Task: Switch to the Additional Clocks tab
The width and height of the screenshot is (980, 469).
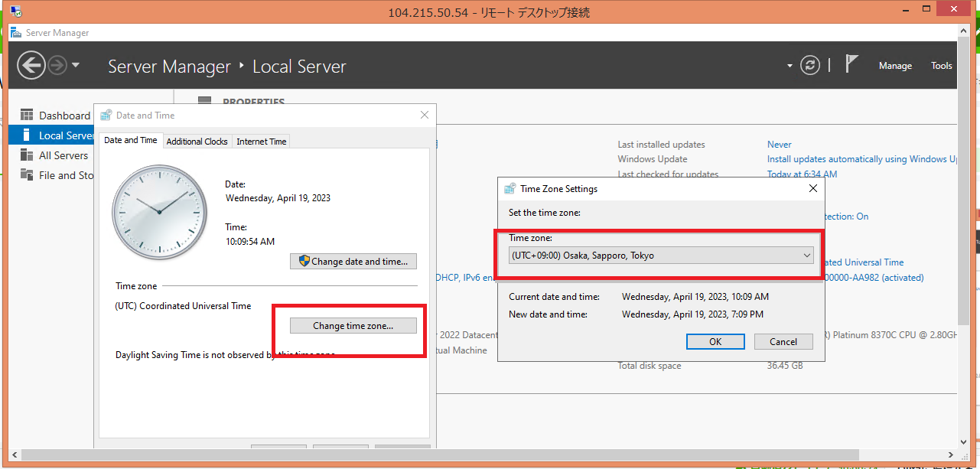Action: point(197,142)
